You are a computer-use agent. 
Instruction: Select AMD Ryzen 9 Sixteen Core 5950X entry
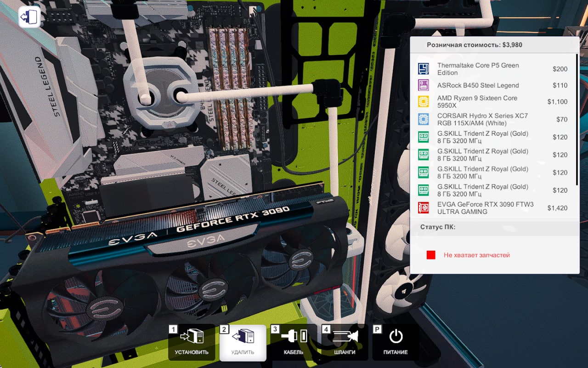[x=493, y=102]
